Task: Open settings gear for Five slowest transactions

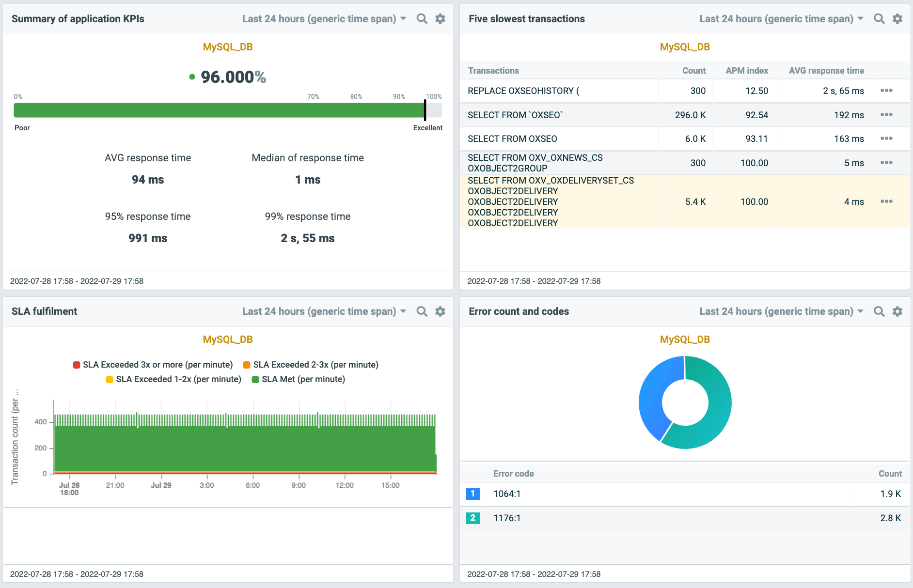Action: point(897,19)
